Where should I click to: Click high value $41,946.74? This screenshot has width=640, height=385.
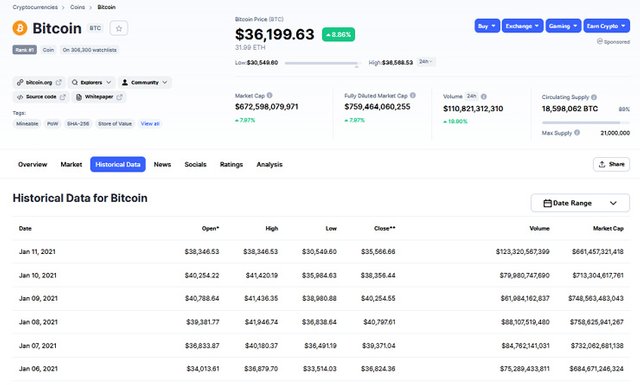[261, 322]
